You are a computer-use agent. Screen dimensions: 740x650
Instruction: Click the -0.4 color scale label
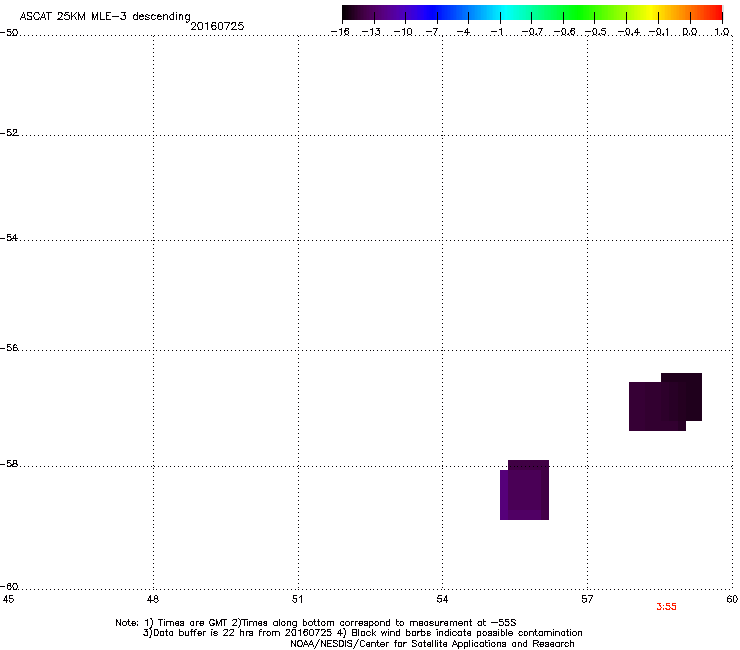coord(629,32)
